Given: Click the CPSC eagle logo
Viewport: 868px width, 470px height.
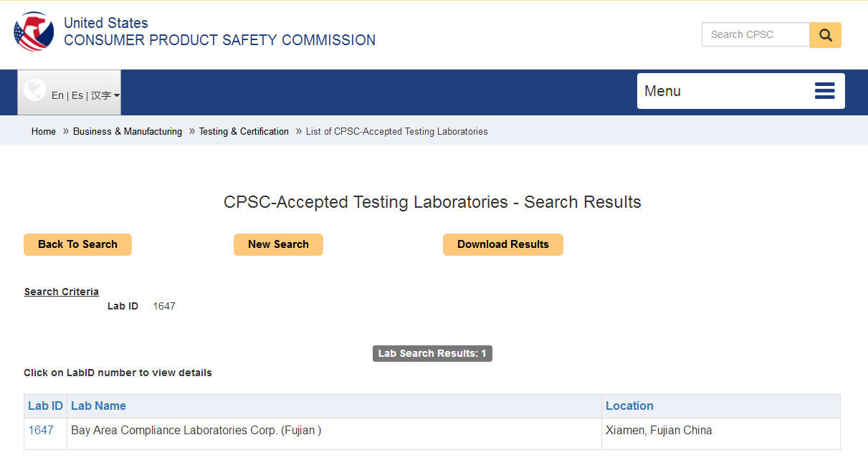Looking at the screenshot, I should [34, 32].
